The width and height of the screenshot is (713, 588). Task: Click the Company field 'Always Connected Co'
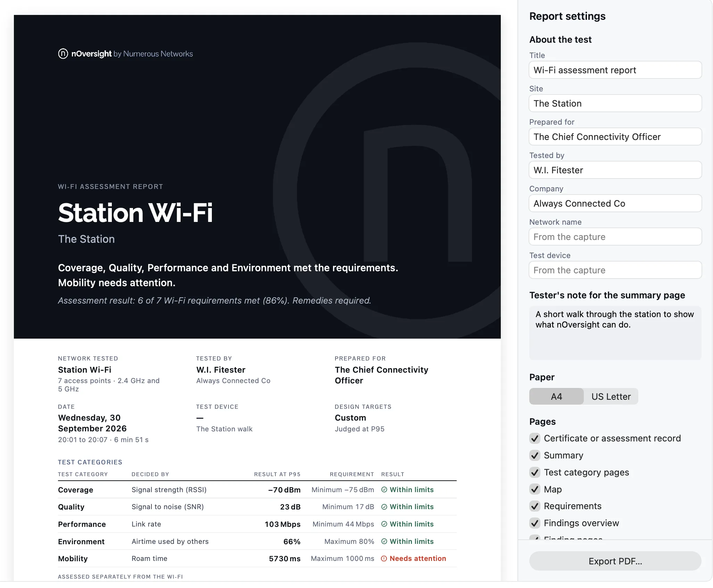point(615,204)
